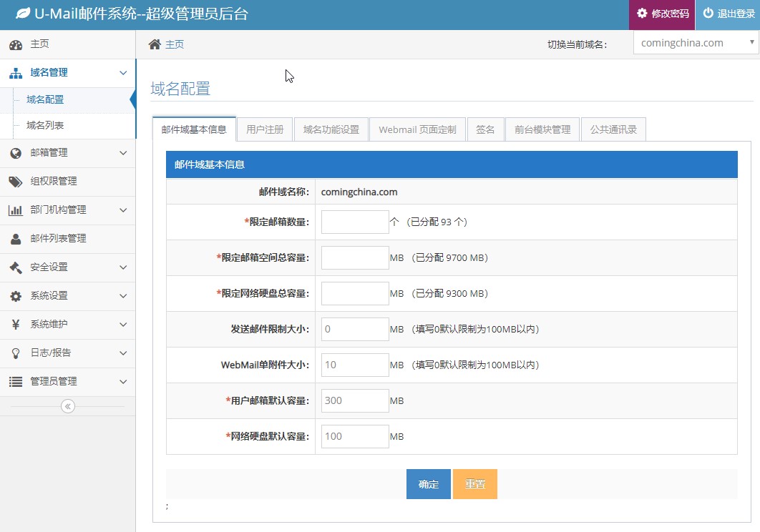This screenshot has width=760, height=532.
Task: Click the text (已分配 93 个)
Action: click(437, 222)
